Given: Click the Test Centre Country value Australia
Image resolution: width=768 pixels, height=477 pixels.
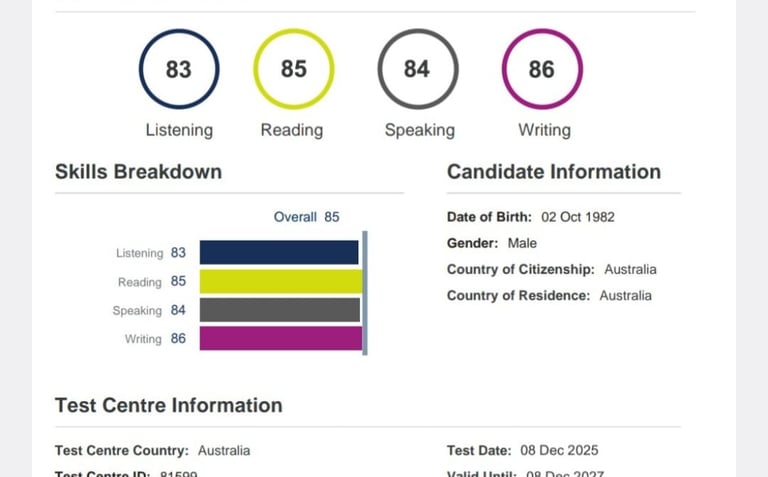Looking at the screenshot, I should click(x=224, y=451).
